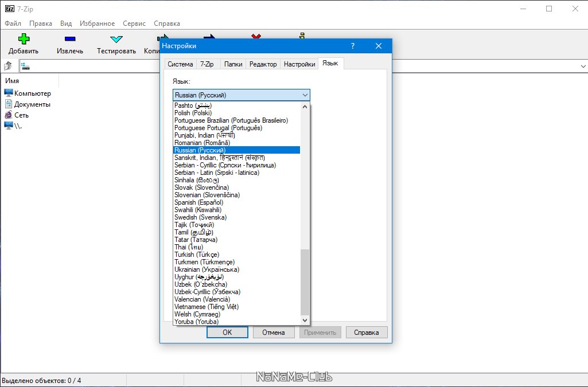This screenshot has height=387, width=588.
Task: Expand the address bar dropdown arrow
Action: coord(583,67)
